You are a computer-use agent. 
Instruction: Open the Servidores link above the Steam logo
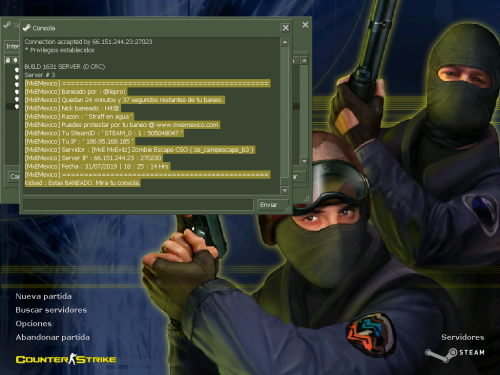pos(463,337)
